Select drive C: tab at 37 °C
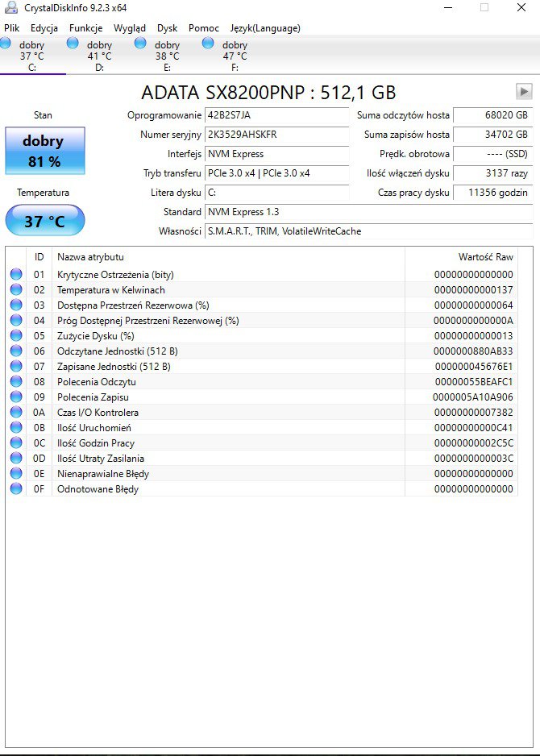 32,56
